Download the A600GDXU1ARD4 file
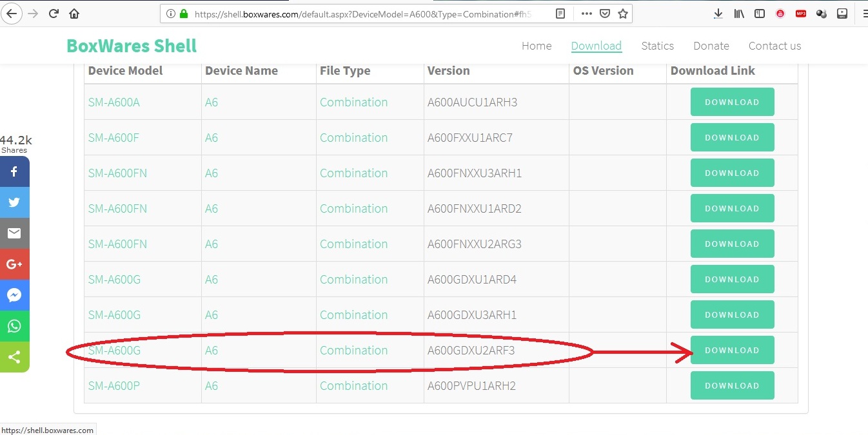868x435 pixels. 732,279
